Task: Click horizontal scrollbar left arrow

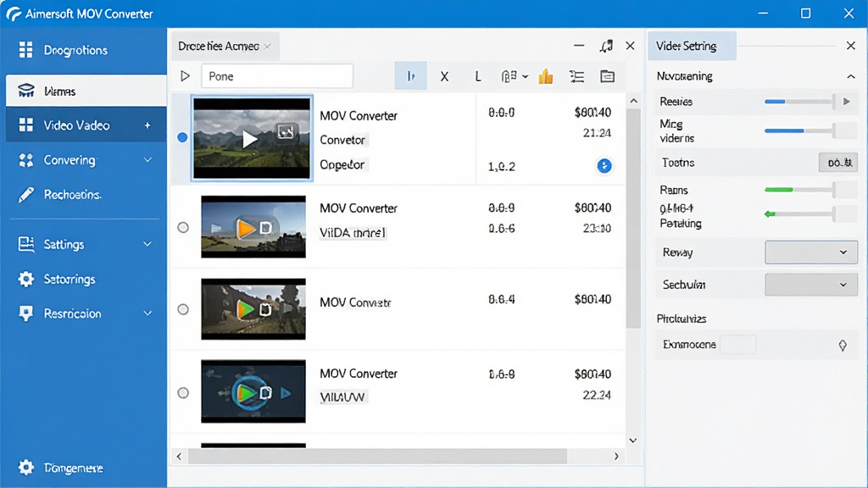Action: (179, 457)
